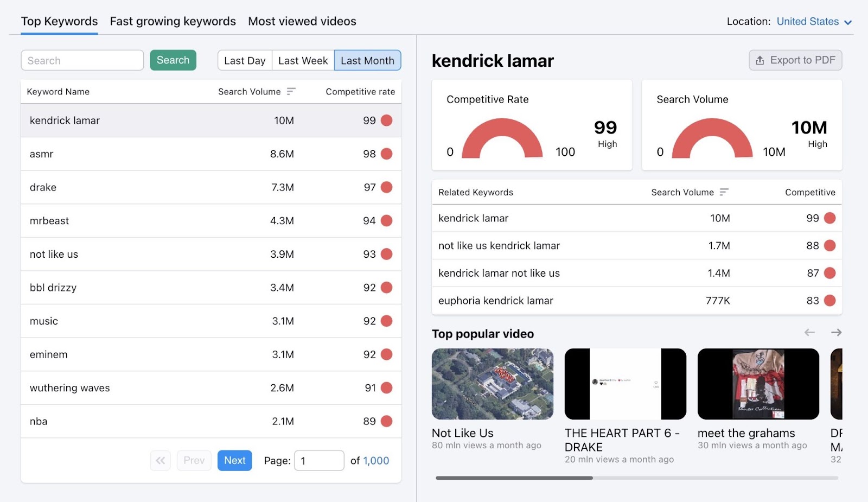
Task: Click the left arrow in Top popular video carousel
Action: tap(810, 332)
